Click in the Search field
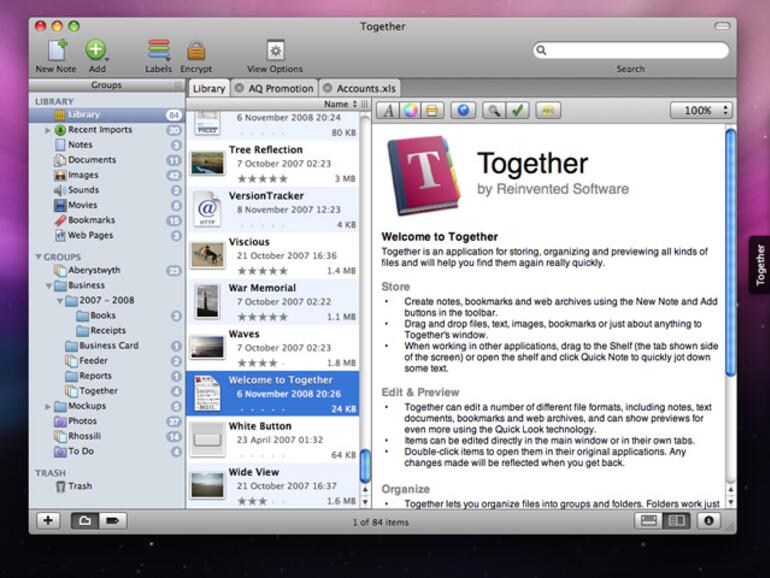The image size is (770, 578). pos(631,50)
